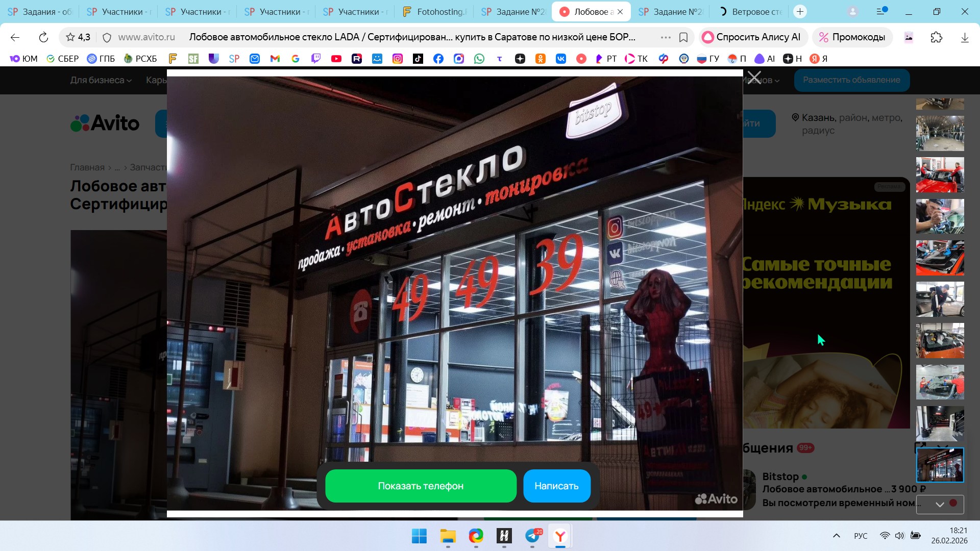Bookmark this page in address bar
The height and width of the screenshot is (551, 980).
point(683,37)
